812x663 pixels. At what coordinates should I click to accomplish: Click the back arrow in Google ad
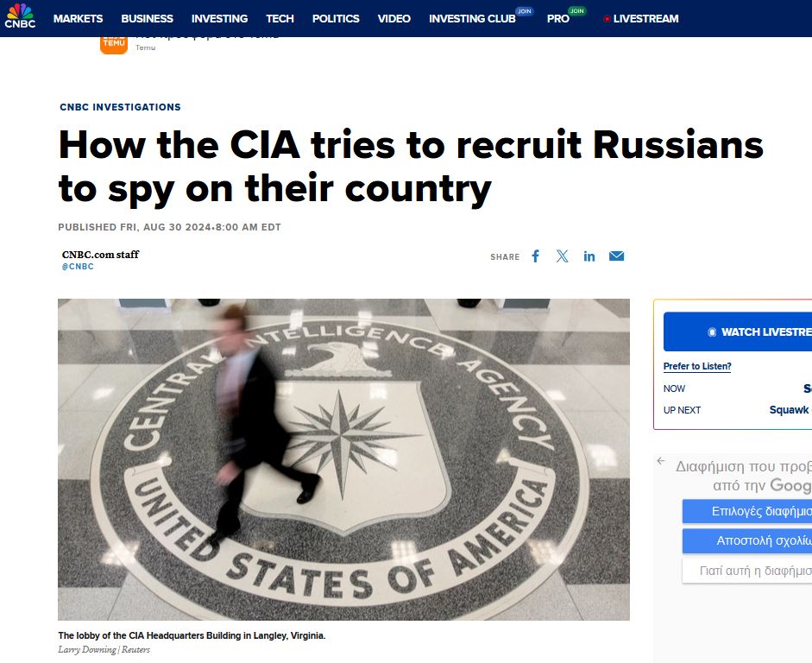tap(661, 460)
